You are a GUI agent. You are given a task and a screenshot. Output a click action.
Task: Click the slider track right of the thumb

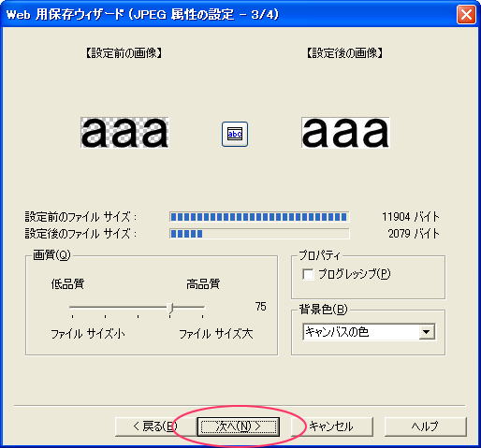click(x=189, y=307)
